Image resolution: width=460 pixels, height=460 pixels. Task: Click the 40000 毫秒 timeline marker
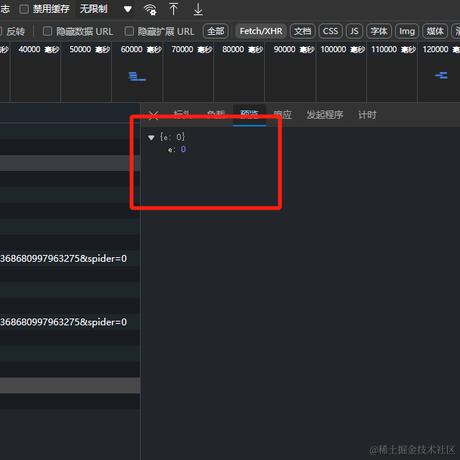pos(39,49)
